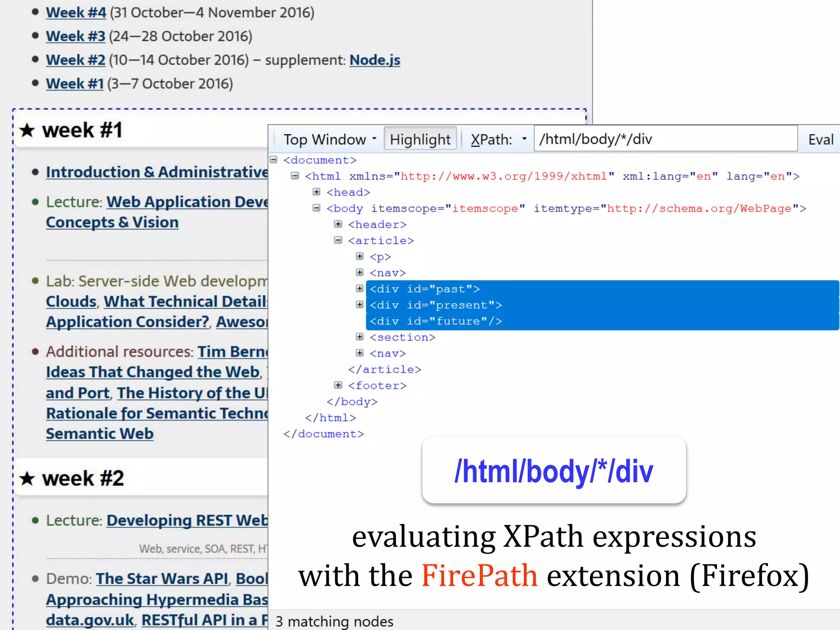840x630 pixels.
Task: Select the <section> tree row
Action: [402, 337]
